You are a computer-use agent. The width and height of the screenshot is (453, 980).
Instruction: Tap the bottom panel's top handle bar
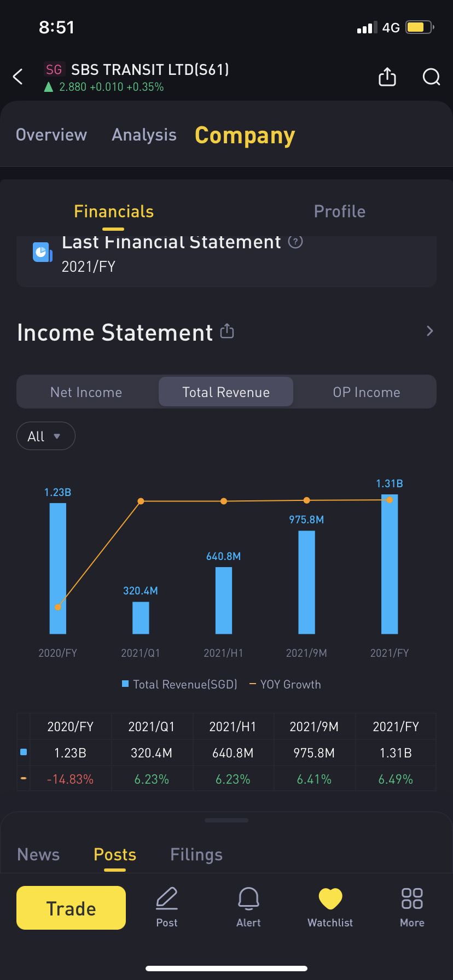click(226, 820)
